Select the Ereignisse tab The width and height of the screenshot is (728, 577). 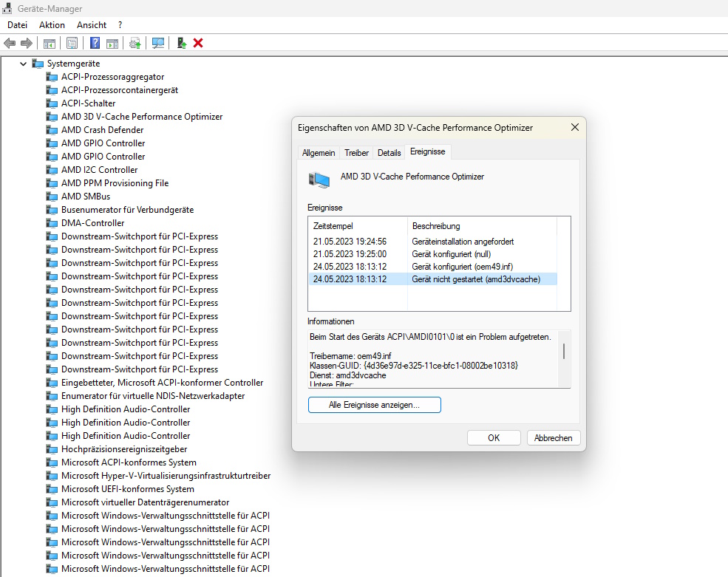click(x=428, y=151)
